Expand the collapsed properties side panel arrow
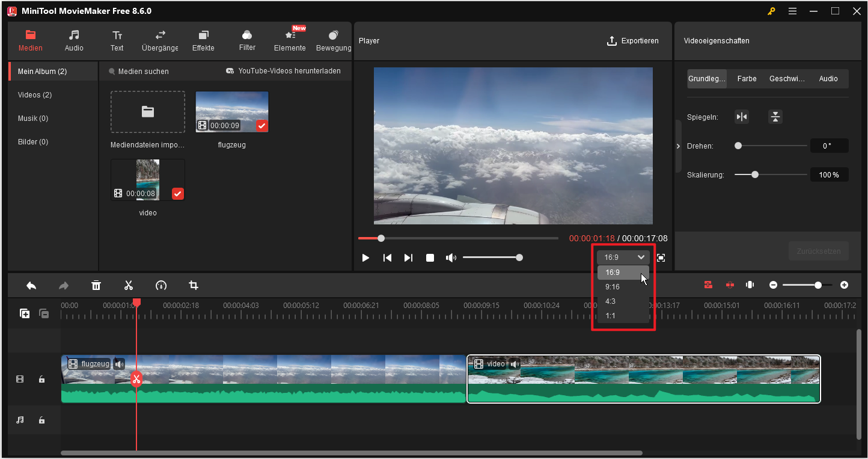 (678, 146)
